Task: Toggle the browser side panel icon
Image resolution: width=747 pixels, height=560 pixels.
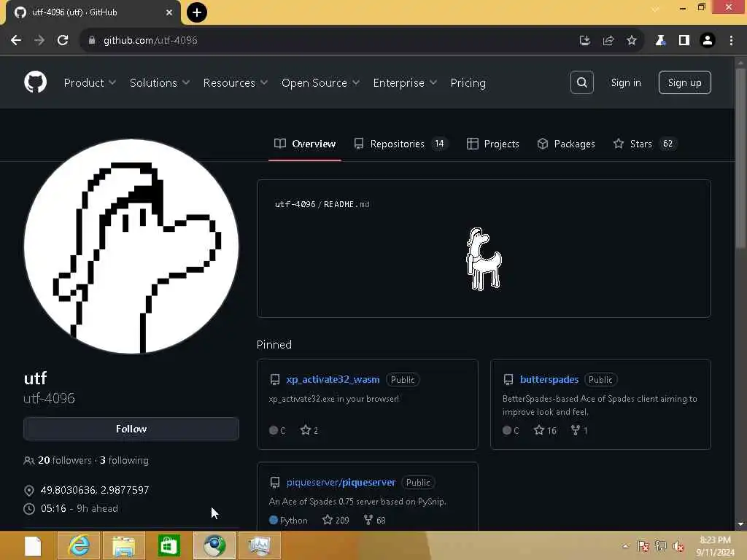Action: click(684, 41)
